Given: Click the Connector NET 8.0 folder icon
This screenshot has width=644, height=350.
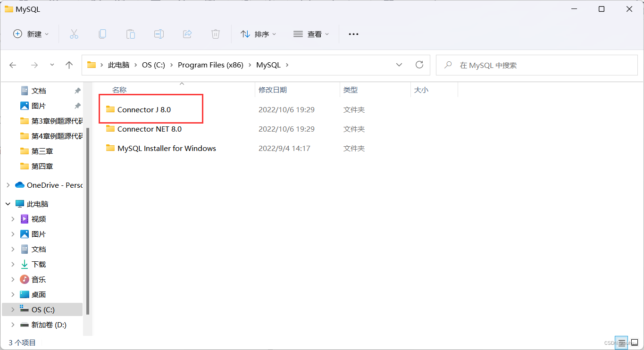Looking at the screenshot, I should click(110, 129).
